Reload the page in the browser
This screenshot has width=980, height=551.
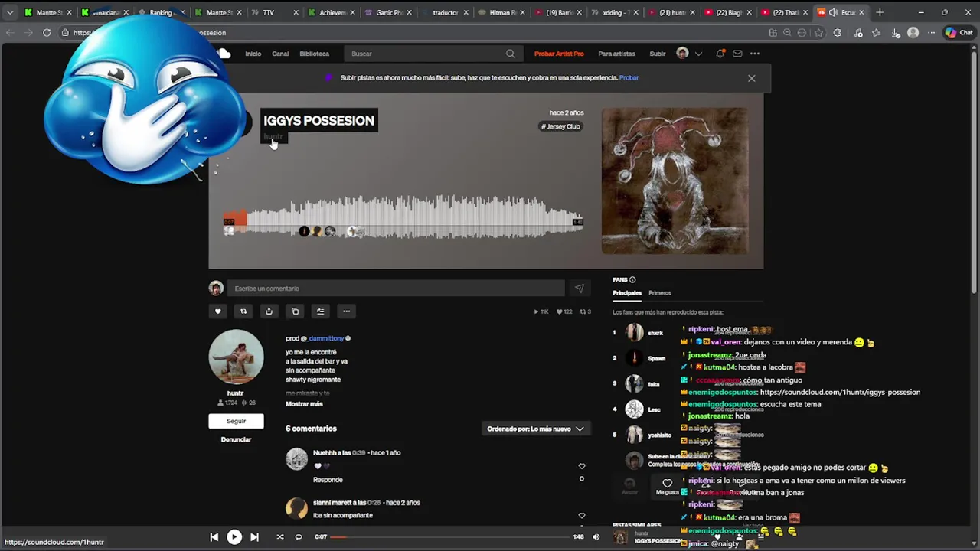coord(47,33)
